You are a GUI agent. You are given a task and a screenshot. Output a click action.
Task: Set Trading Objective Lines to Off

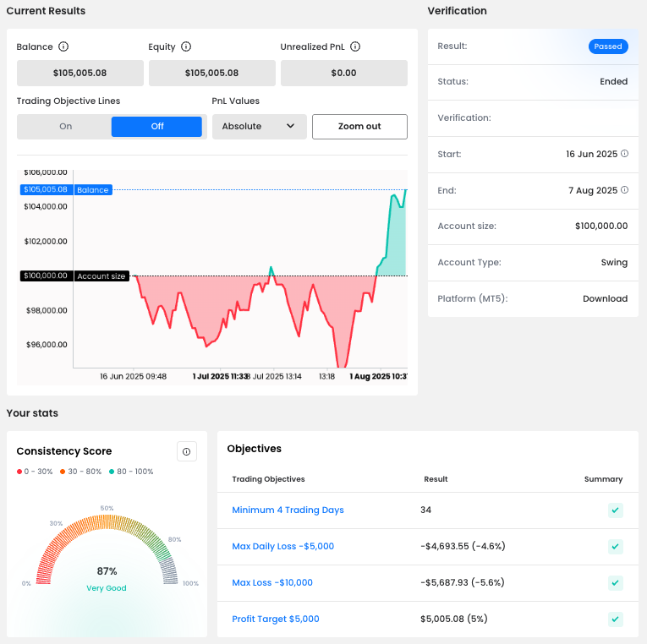156,127
